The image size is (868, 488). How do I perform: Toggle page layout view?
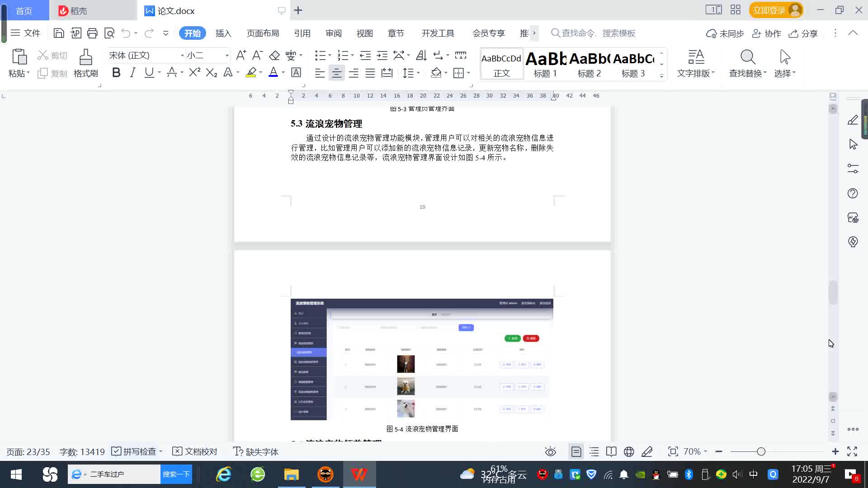(x=576, y=451)
